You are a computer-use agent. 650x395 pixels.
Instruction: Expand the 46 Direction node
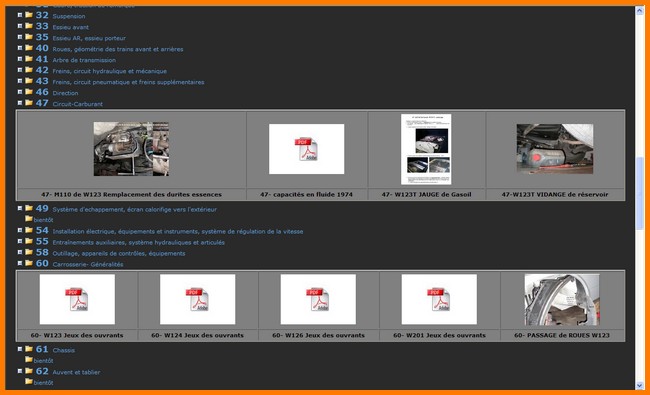(19, 92)
